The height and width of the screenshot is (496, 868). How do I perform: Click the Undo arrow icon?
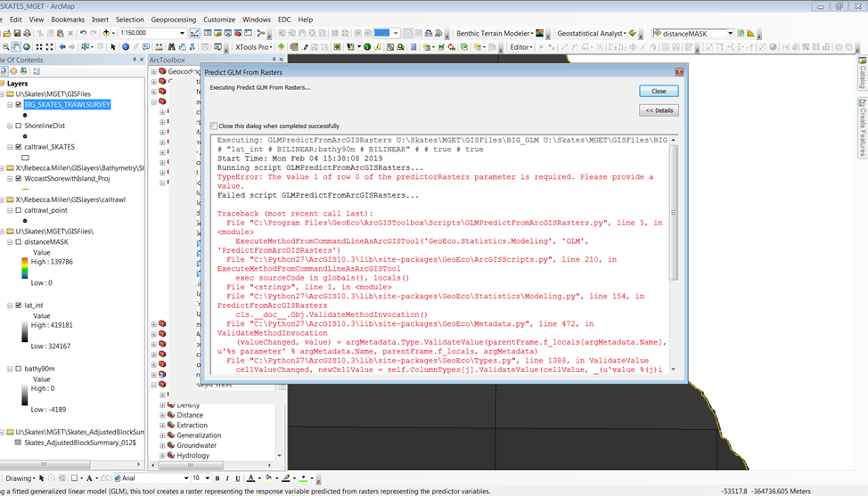(x=83, y=33)
